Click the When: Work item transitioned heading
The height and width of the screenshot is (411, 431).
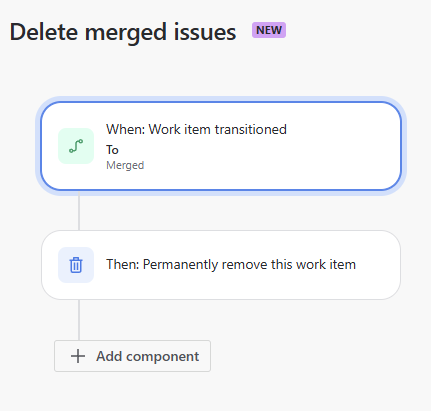pos(196,129)
